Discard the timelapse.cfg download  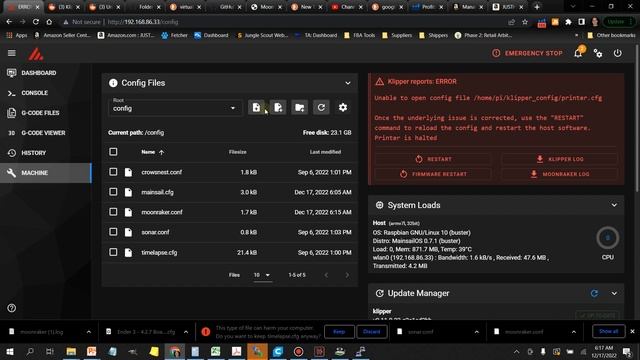point(371,331)
